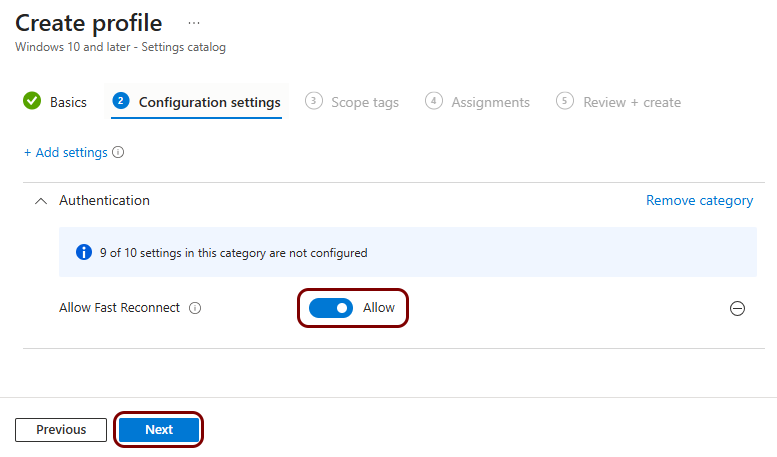Click info icon next to Allow Fast Reconnect
The image size is (777, 457).
[195, 308]
